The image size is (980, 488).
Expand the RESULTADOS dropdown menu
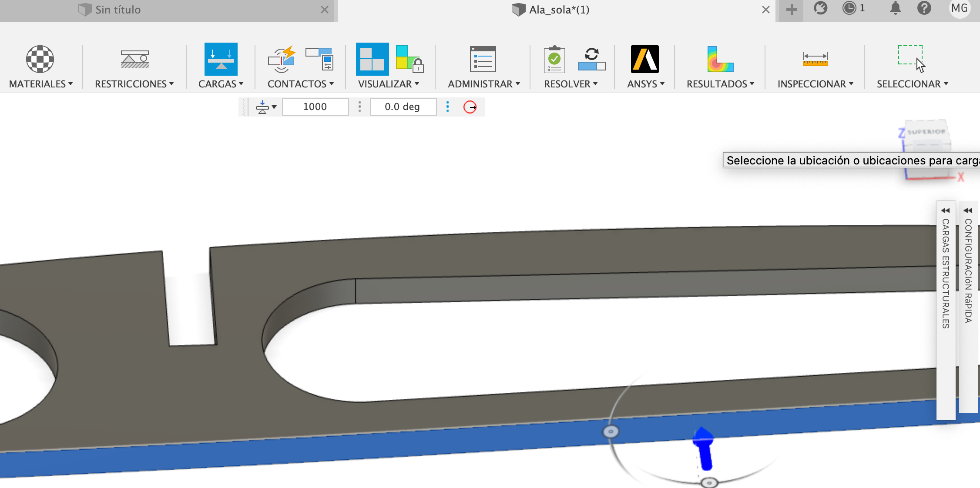click(x=720, y=84)
